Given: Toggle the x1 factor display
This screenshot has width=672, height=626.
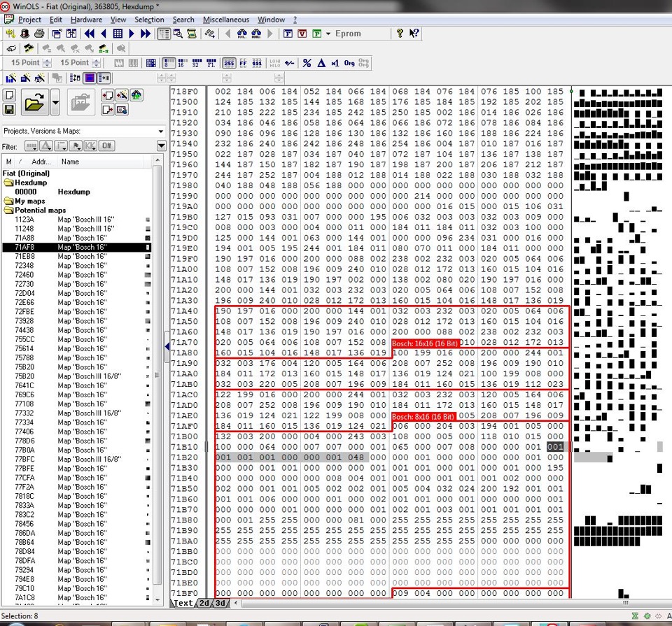Looking at the screenshot, I should [335, 64].
